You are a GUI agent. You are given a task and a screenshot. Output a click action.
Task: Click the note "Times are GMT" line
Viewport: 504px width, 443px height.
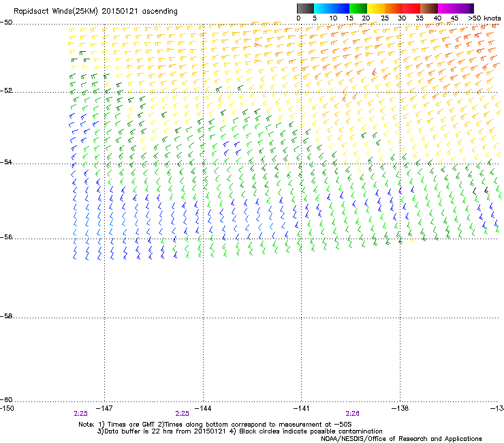coord(215,425)
